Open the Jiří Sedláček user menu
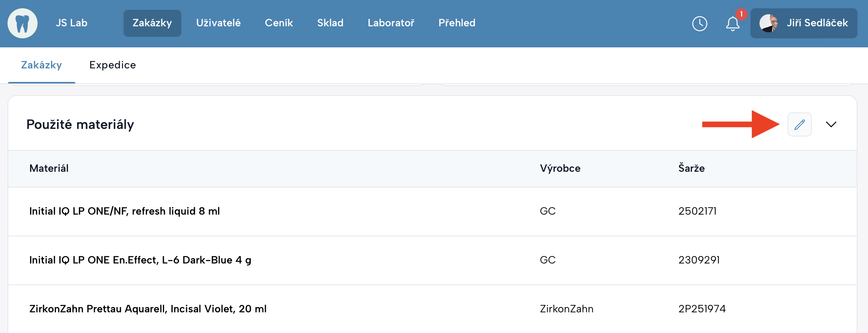Screen dimensions: 868x333 pos(817,23)
